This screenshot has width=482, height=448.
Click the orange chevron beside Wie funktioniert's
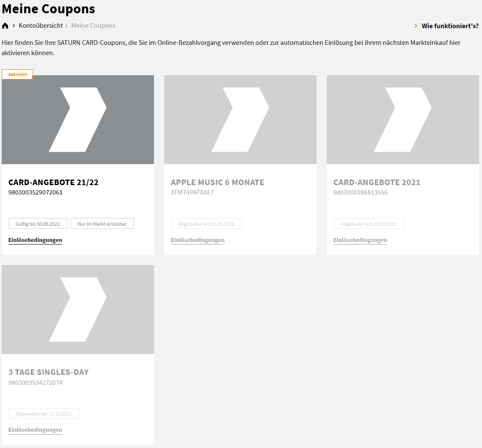416,26
